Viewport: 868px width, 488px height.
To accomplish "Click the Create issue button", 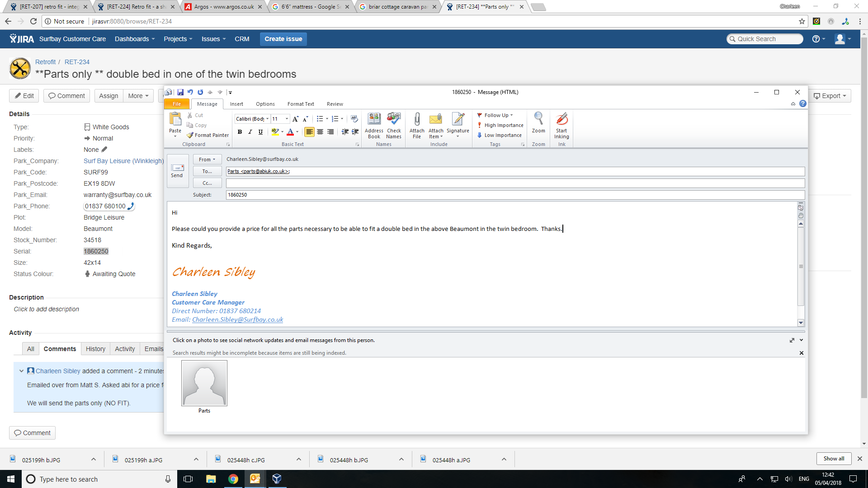I will 283,39.
